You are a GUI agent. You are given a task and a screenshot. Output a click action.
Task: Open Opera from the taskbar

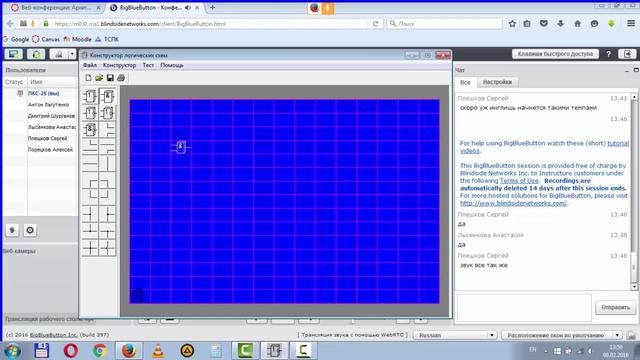tap(71, 351)
